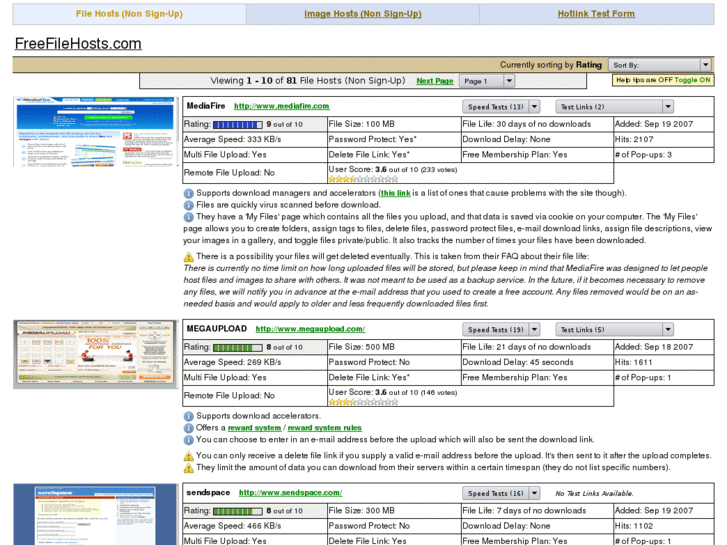Open MediaFire website thumbnail
Image resolution: width=727 pixels, height=545 pixels.
(96, 132)
